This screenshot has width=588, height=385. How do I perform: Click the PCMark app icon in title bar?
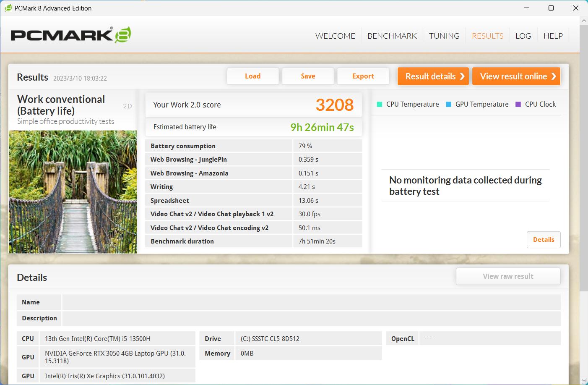8,8
